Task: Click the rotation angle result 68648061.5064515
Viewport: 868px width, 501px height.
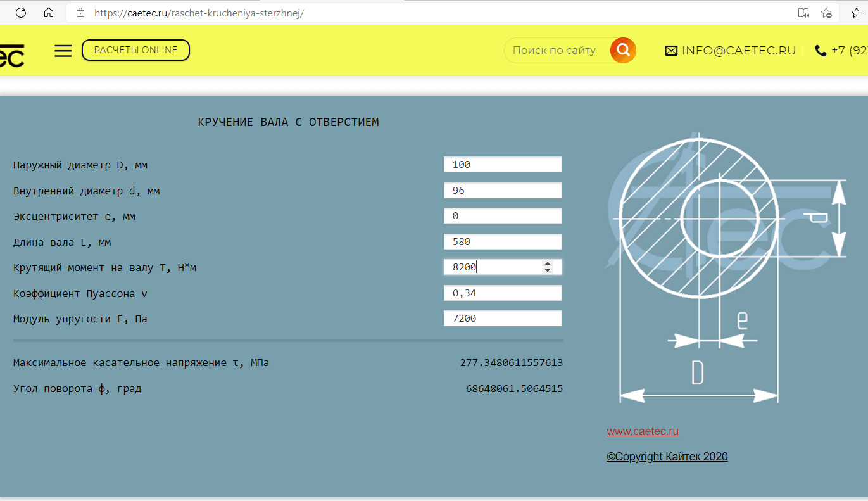Action: click(514, 389)
